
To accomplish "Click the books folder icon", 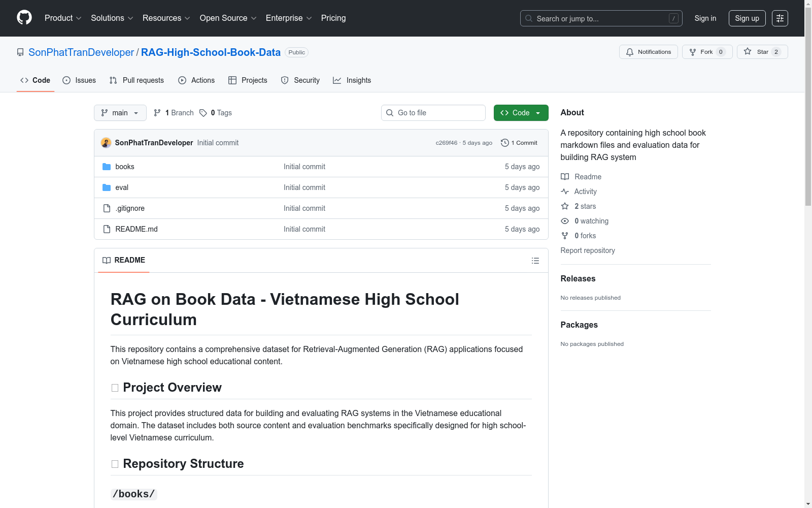I will 107,167.
